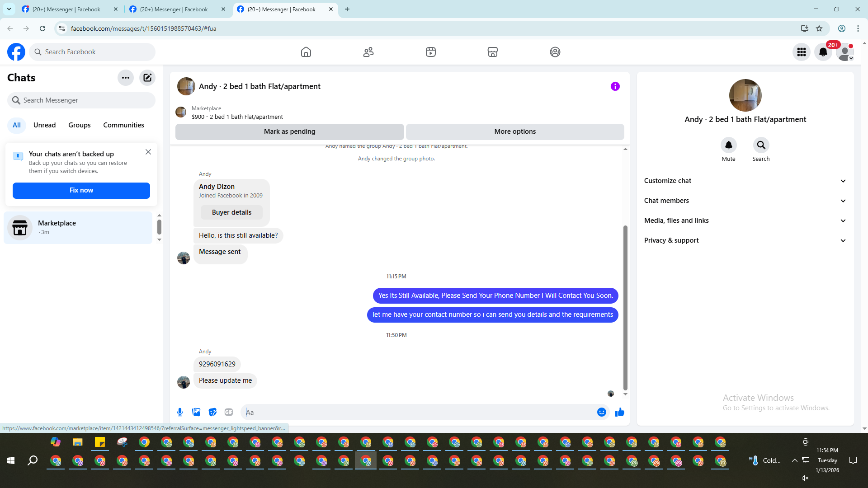Mute this conversation
This screenshot has height=488, width=868.
[728, 145]
